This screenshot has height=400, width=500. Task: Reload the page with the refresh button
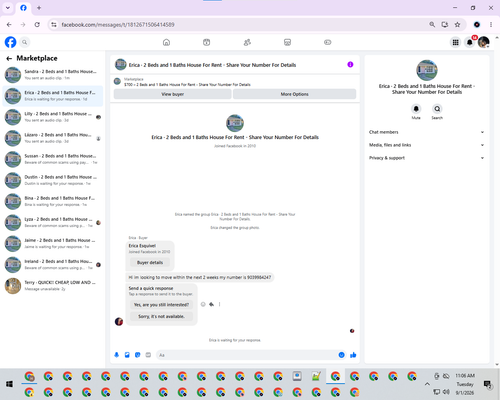(37, 25)
